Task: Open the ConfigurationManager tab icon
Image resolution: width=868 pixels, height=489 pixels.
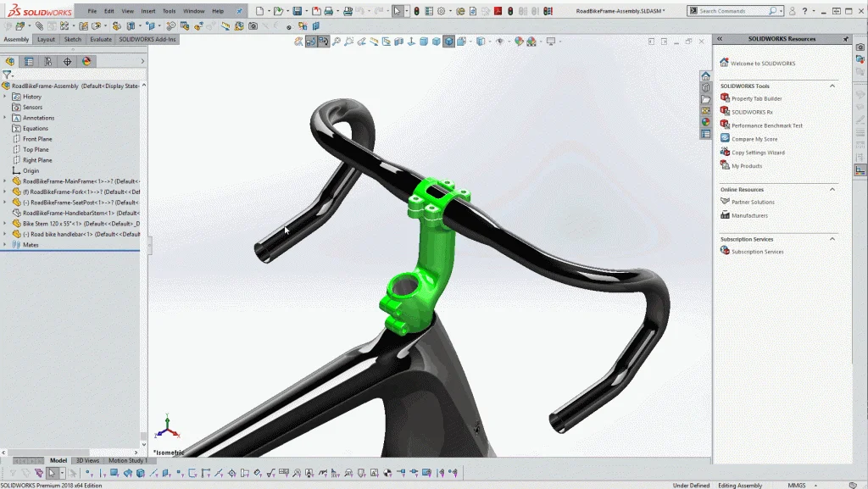Action: (x=48, y=61)
